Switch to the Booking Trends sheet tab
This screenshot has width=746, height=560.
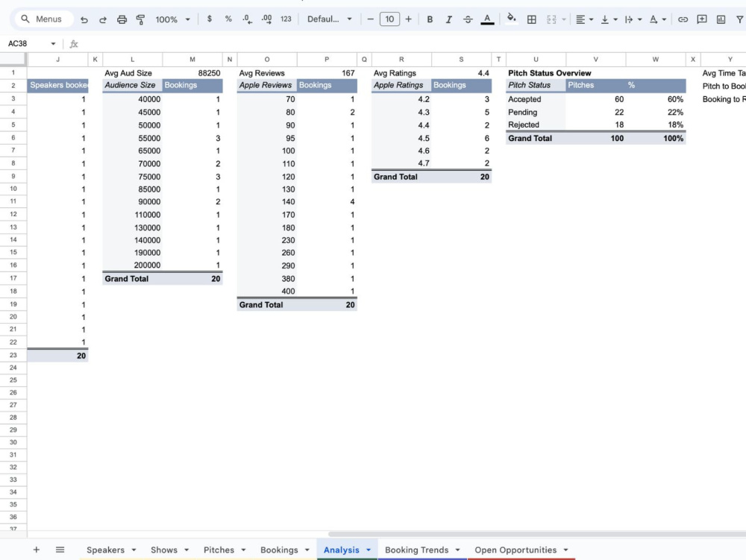pyautogui.click(x=417, y=550)
